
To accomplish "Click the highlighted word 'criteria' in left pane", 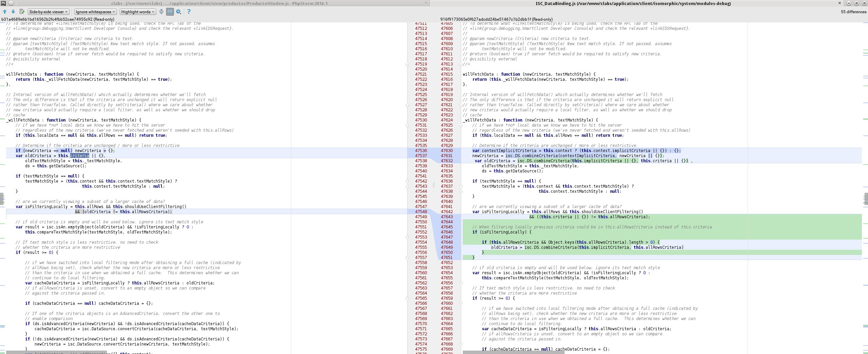I will click(x=80, y=156).
